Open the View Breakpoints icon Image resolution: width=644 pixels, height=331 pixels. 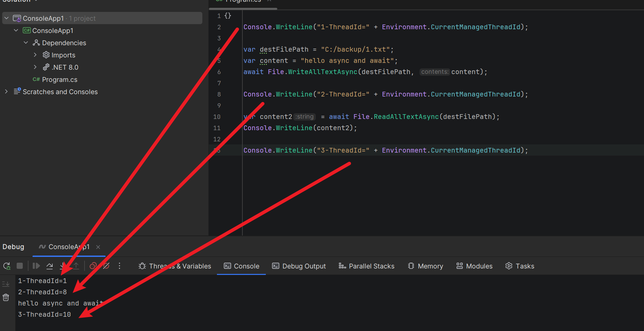pyautogui.click(x=93, y=266)
